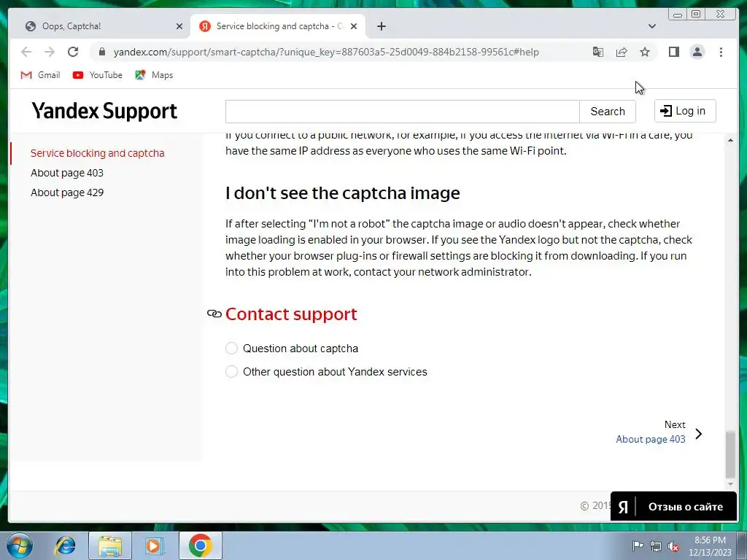
Task: Click the next page chevron arrow
Action: point(698,434)
